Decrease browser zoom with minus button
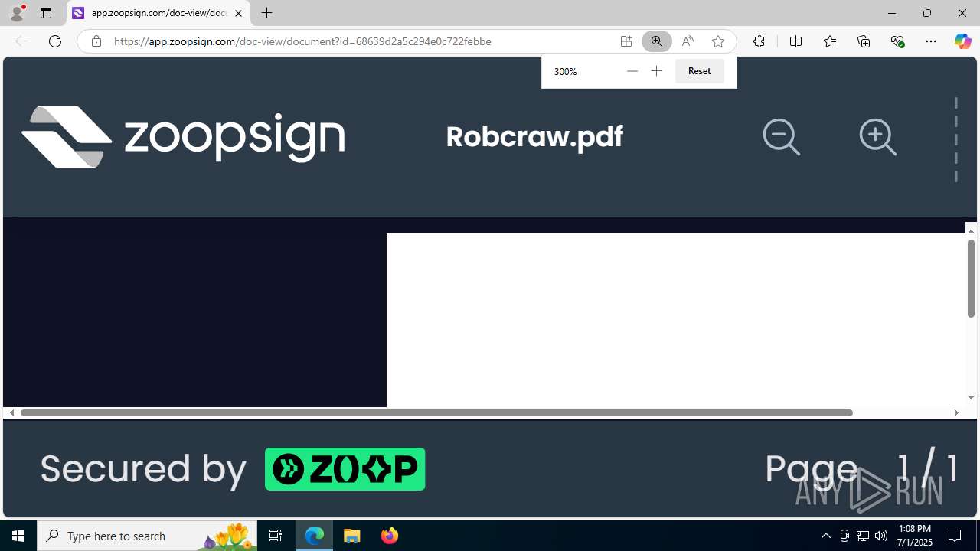The image size is (980, 551). (632, 71)
